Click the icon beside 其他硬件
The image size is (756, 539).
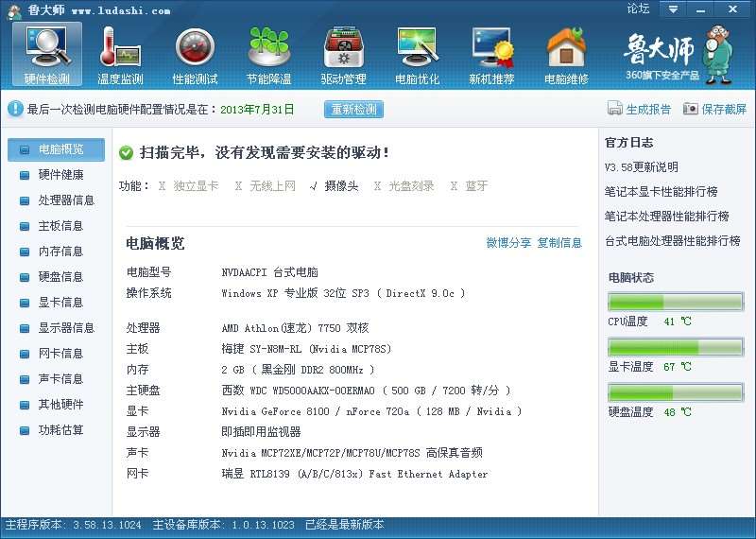click(25, 406)
